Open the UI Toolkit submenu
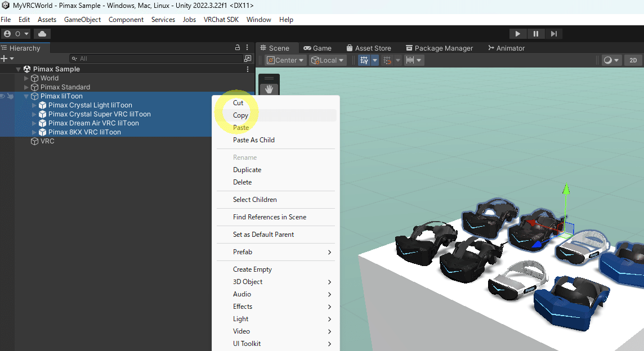Screen dimensions: 644x351 (x=276, y=344)
